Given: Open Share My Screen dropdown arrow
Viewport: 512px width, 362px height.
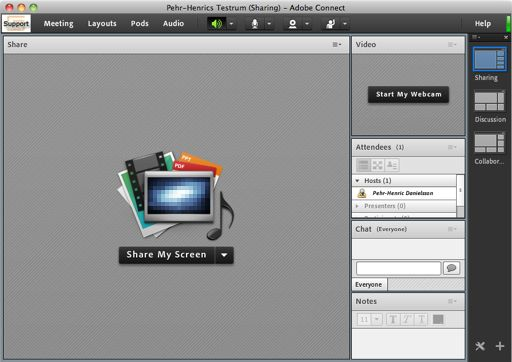Looking at the screenshot, I should click(224, 255).
